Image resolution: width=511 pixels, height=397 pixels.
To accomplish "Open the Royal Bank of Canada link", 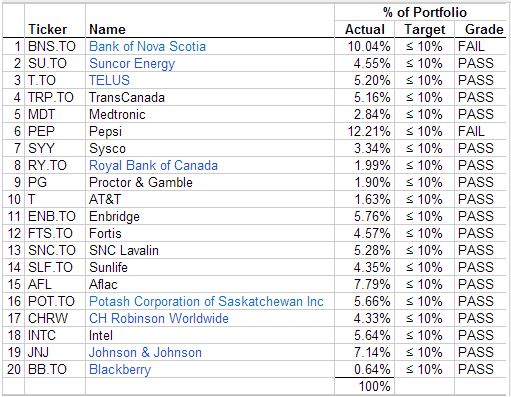I will click(153, 165).
